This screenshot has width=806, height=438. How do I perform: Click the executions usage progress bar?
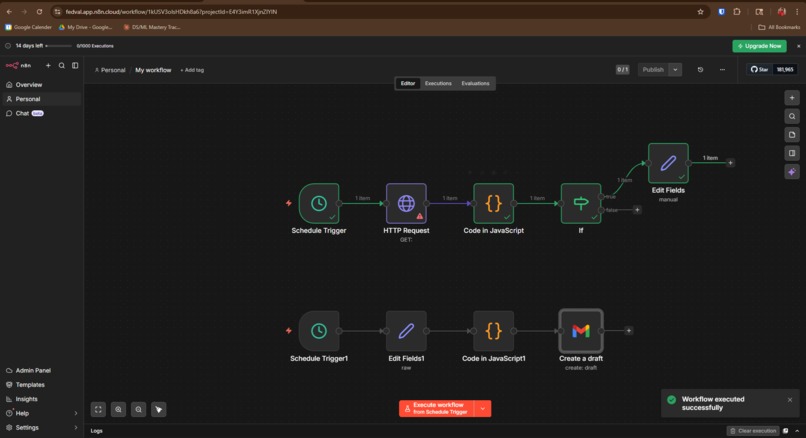point(59,46)
